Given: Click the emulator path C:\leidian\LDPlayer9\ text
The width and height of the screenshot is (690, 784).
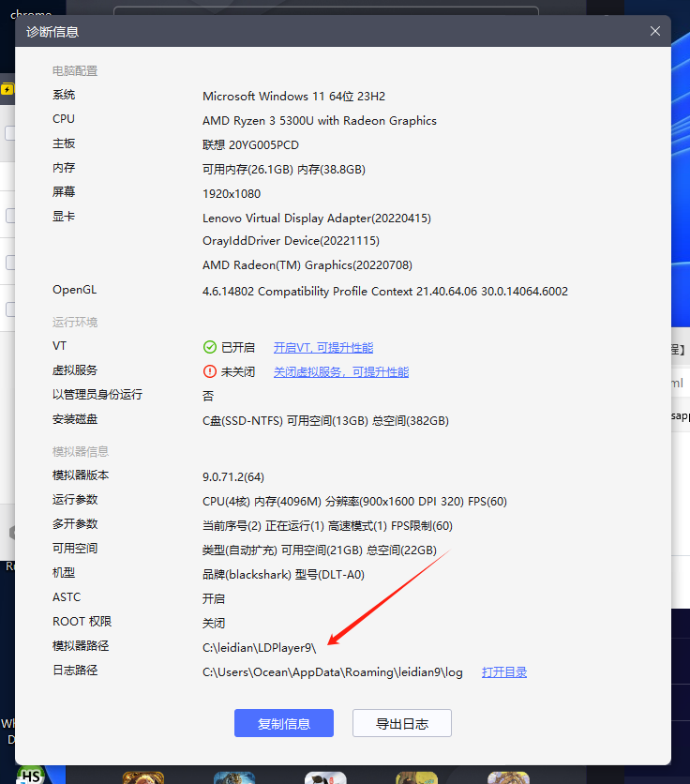Looking at the screenshot, I should [x=259, y=647].
